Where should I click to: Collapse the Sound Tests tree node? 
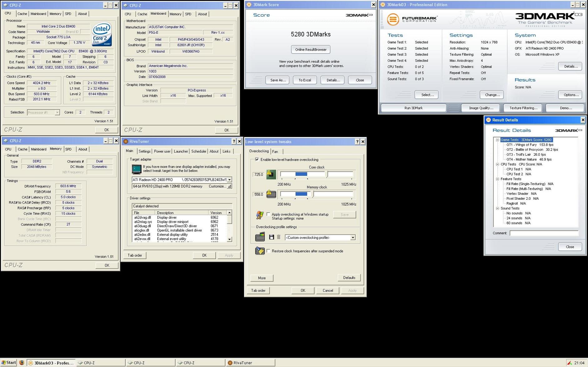[497, 208]
